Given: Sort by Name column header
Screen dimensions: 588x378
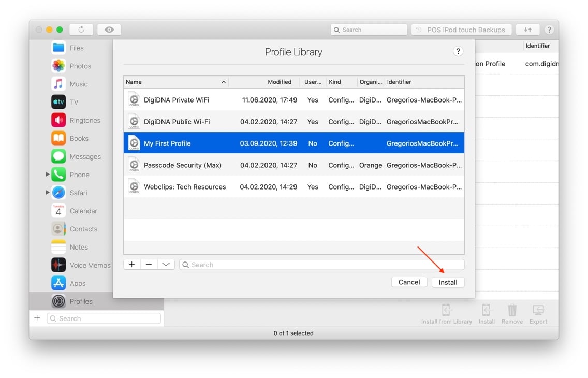Looking at the screenshot, I should click(176, 82).
